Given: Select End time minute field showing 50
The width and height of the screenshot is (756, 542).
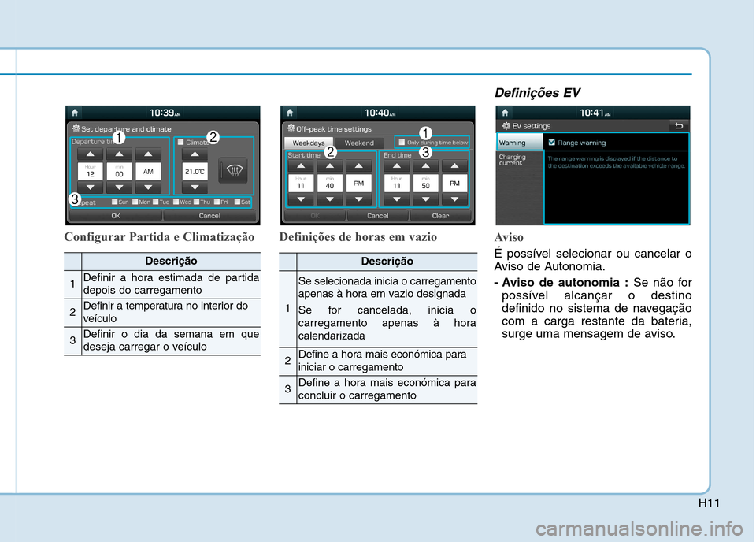Looking at the screenshot, I should point(425,184).
